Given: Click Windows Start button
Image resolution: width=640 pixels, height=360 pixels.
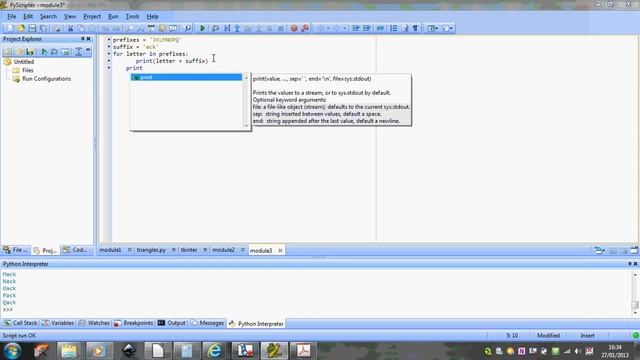Looking at the screenshot, I should [x=12, y=351].
